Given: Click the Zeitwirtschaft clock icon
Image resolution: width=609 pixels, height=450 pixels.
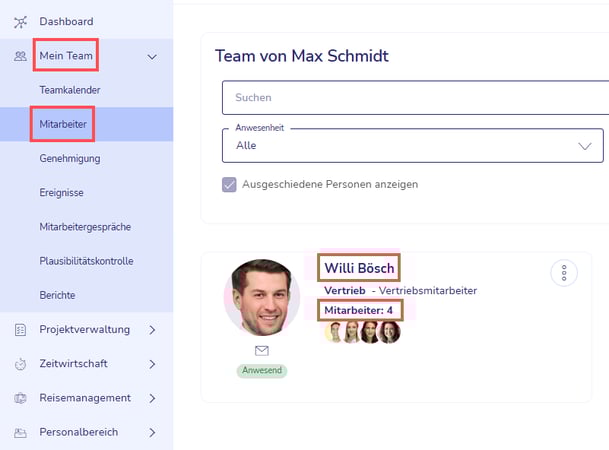Looking at the screenshot, I should point(20,364).
